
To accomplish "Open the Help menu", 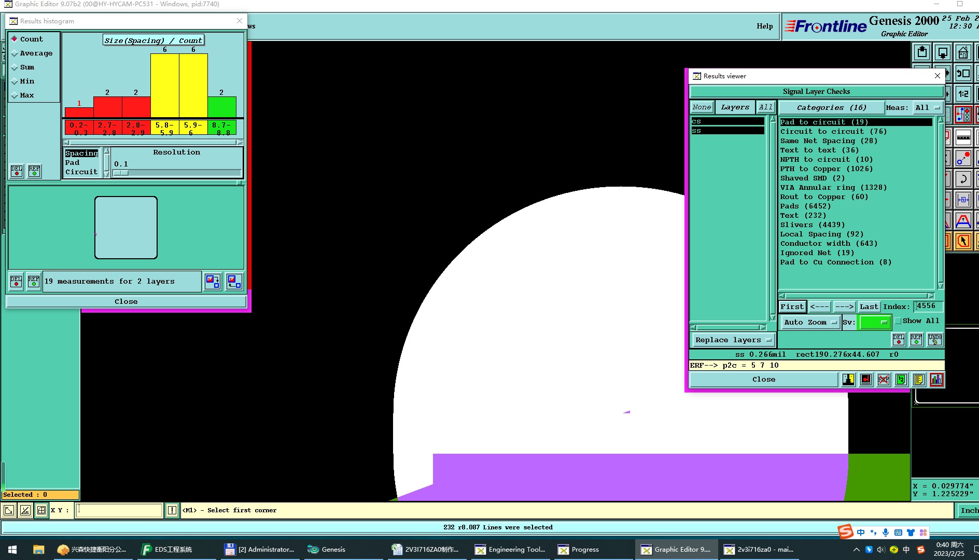I will click(x=764, y=26).
